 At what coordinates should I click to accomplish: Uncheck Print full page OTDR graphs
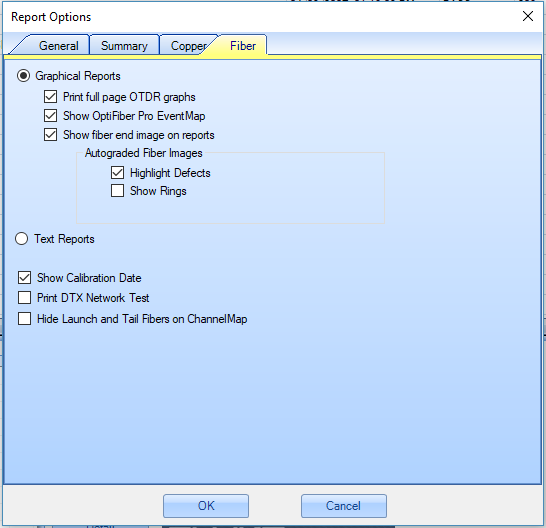(50, 96)
